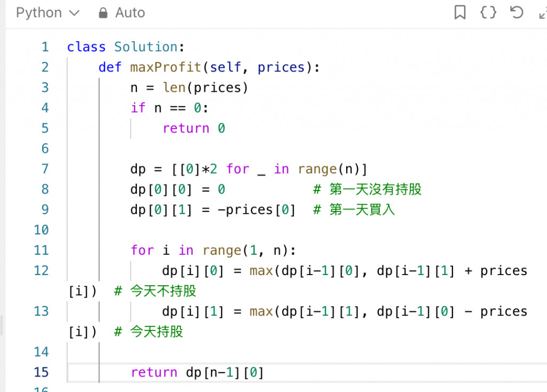Click the comment '第一天沒有持股'

click(x=368, y=189)
